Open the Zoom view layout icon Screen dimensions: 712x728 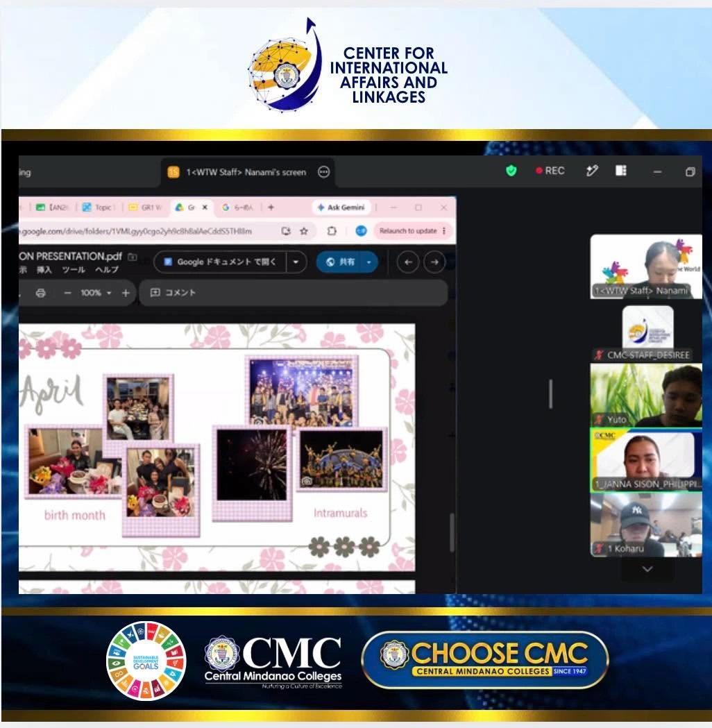pos(620,171)
